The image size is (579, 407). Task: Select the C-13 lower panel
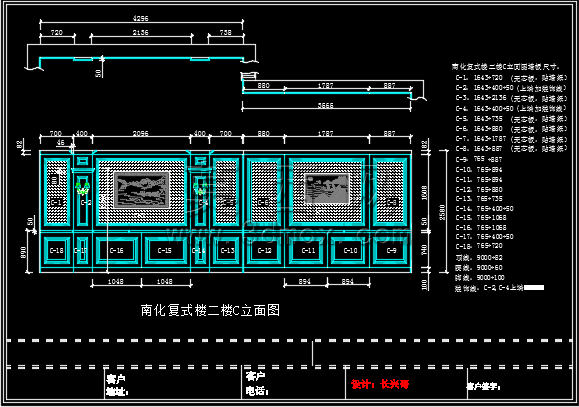tap(227, 250)
